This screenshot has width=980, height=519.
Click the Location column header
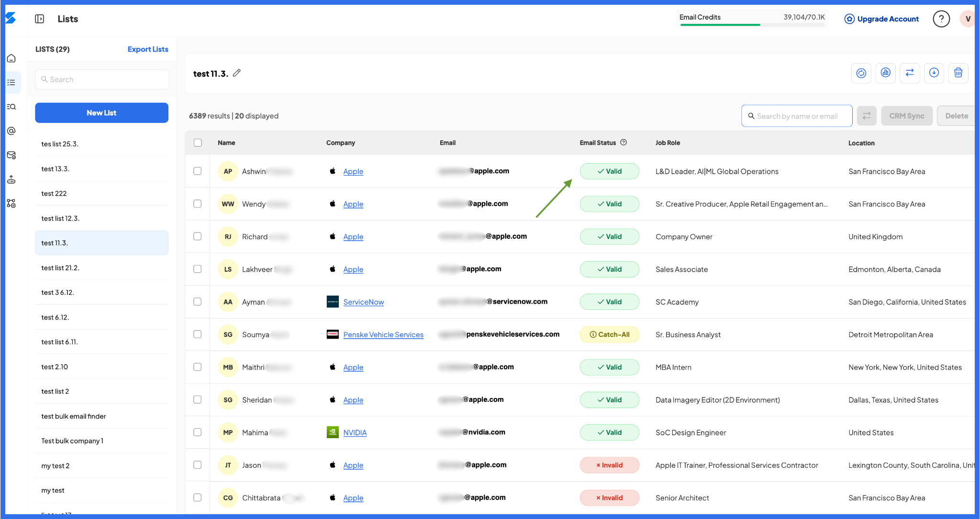pyautogui.click(x=861, y=143)
